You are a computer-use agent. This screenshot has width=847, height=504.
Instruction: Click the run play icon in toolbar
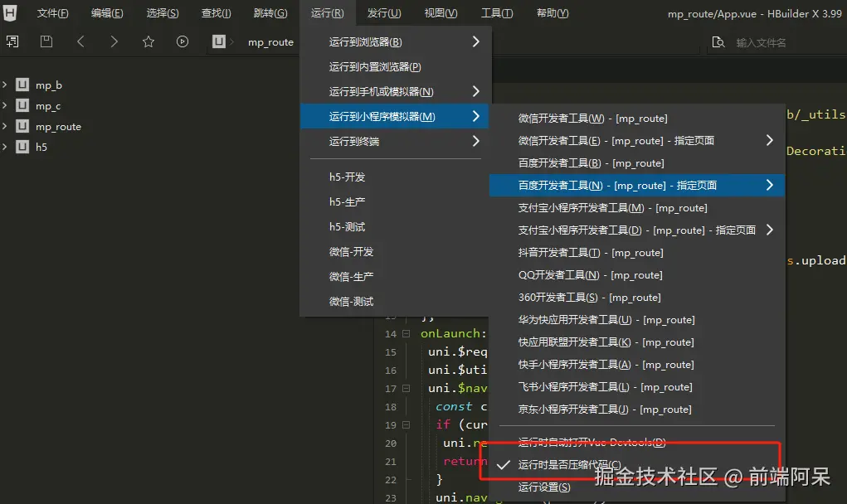point(183,41)
